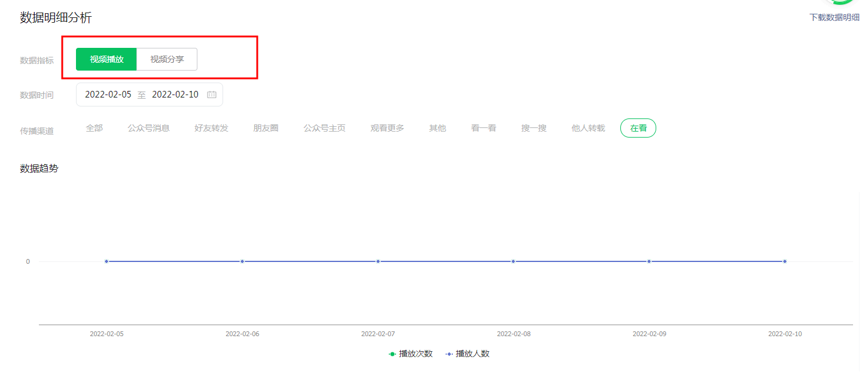Click the 数据指标 label
Viewport: 868px width, 390px height.
click(36, 60)
